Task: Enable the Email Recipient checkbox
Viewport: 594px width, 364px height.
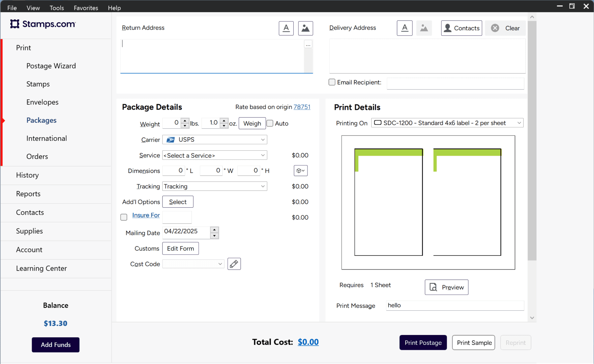Action: 332,82
